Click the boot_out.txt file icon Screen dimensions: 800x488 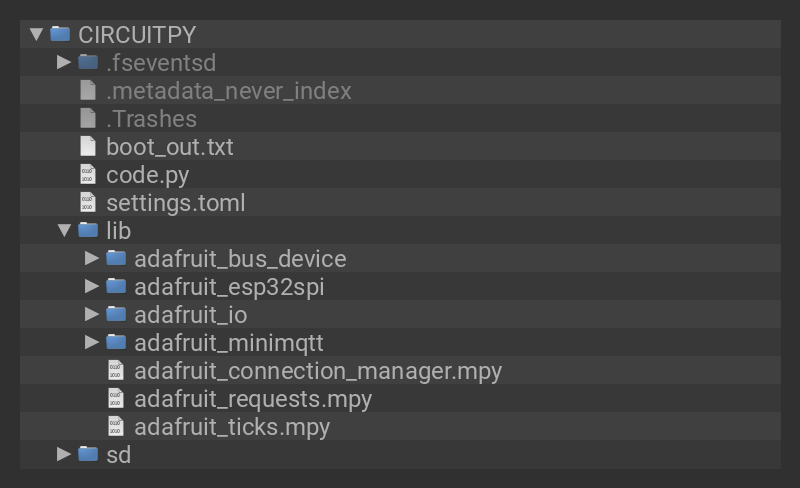pyautogui.click(x=88, y=146)
